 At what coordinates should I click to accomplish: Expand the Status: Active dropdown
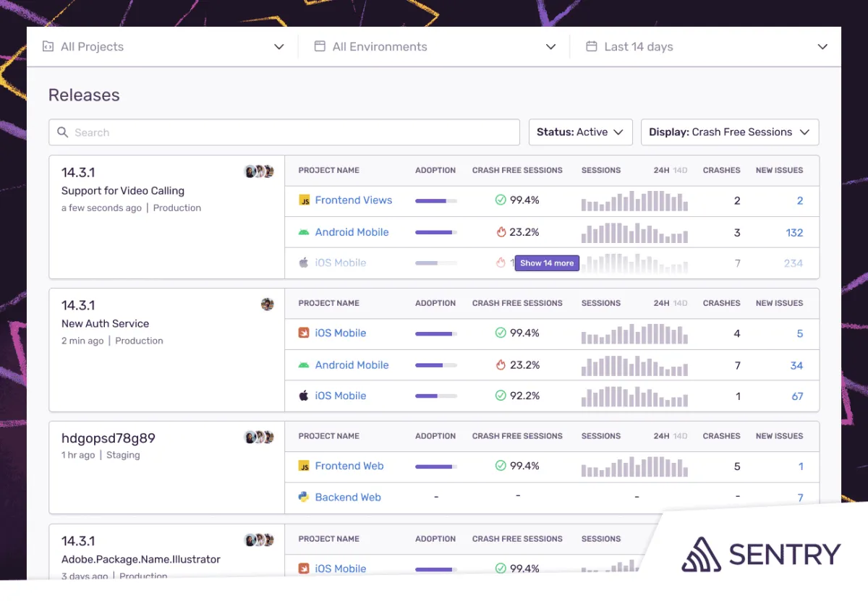[x=581, y=132]
